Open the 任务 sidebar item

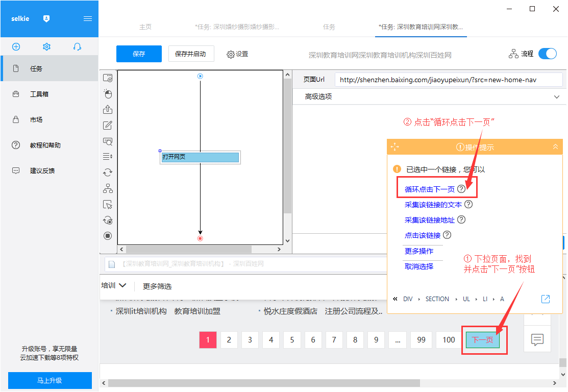pyautogui.click(x=50, y=68)
